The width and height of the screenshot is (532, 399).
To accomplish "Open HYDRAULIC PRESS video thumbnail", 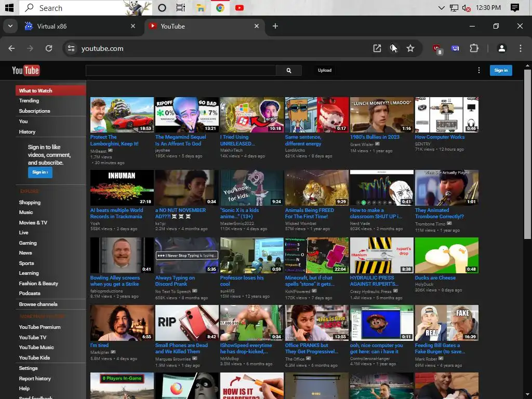I will [382, 255].
